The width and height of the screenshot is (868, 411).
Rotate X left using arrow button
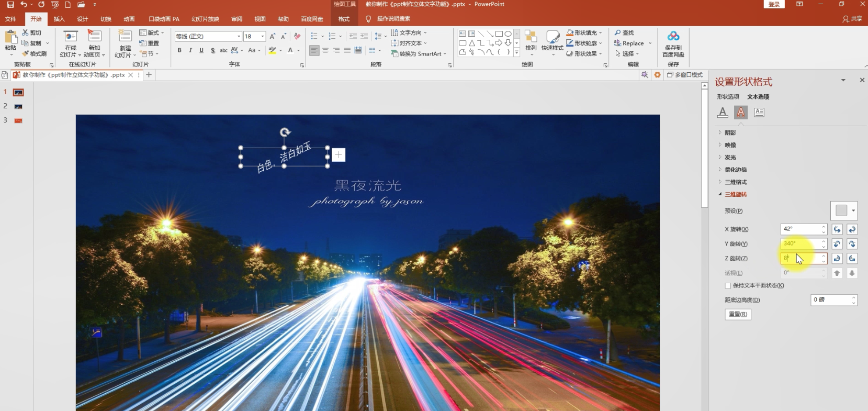(x=837, y=229)
